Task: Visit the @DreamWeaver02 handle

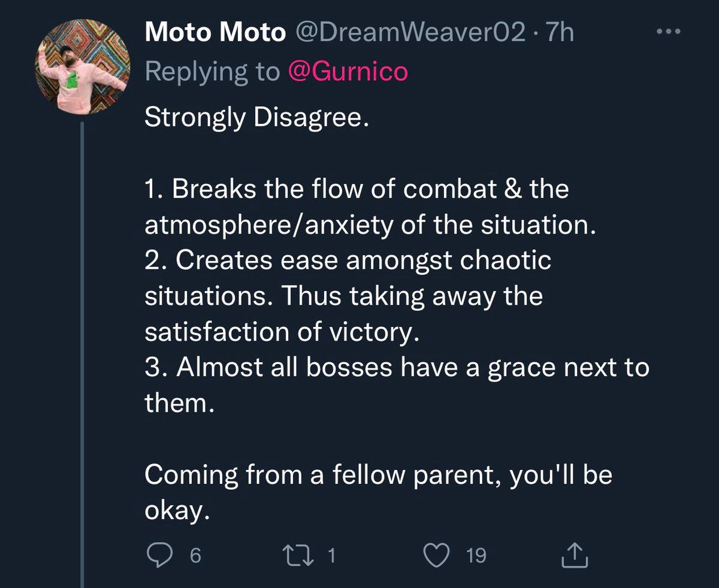Action: click(409, 33)
